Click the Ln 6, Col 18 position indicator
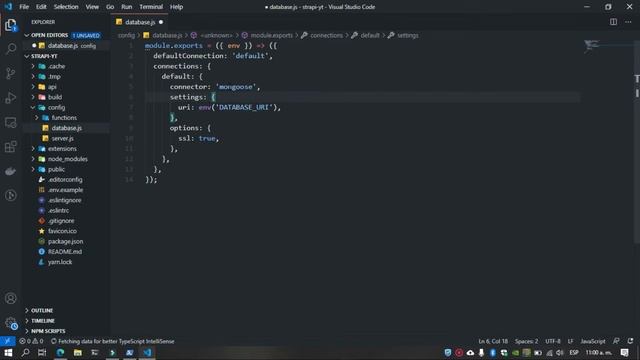Viewport: 640px width, 360px height. pos(493,341)
